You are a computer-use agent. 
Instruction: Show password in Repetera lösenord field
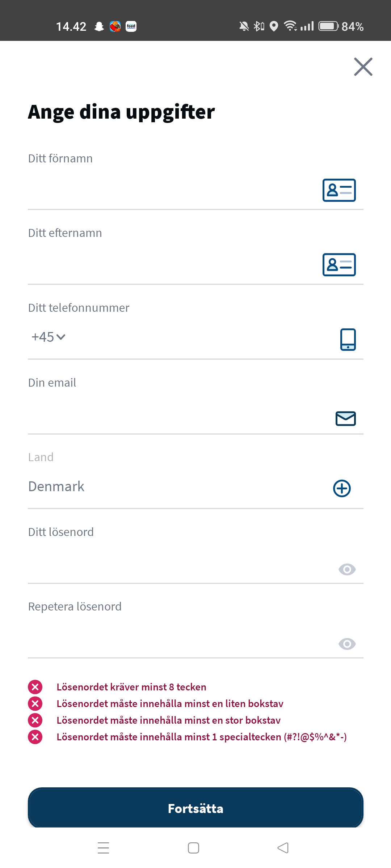347,644
